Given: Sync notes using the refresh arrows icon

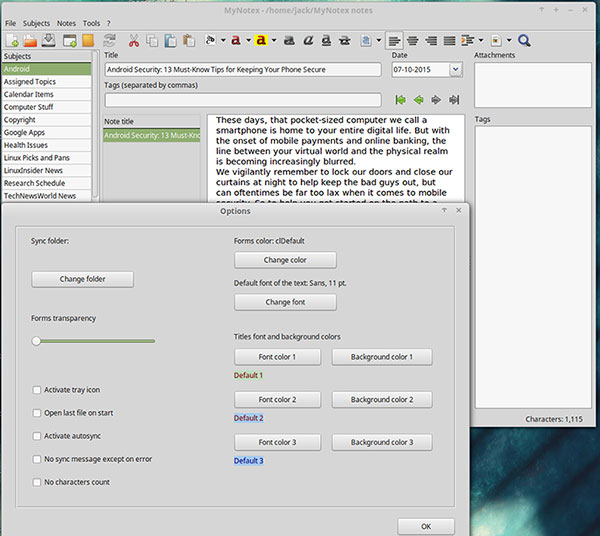Looking at the screenshot, I should tap(110, 40).
